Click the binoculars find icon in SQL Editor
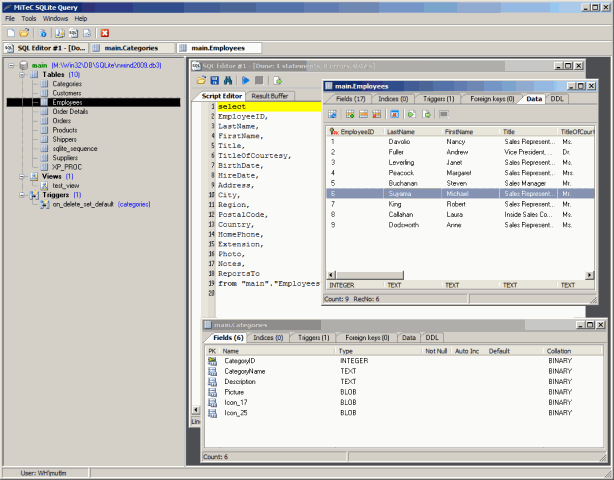This screenshot has height=480, width=614. [228, 81]
